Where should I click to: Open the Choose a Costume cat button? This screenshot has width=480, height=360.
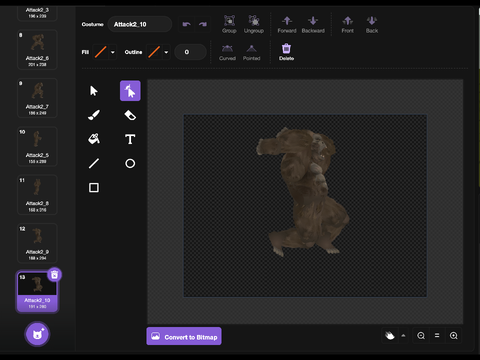37,334
